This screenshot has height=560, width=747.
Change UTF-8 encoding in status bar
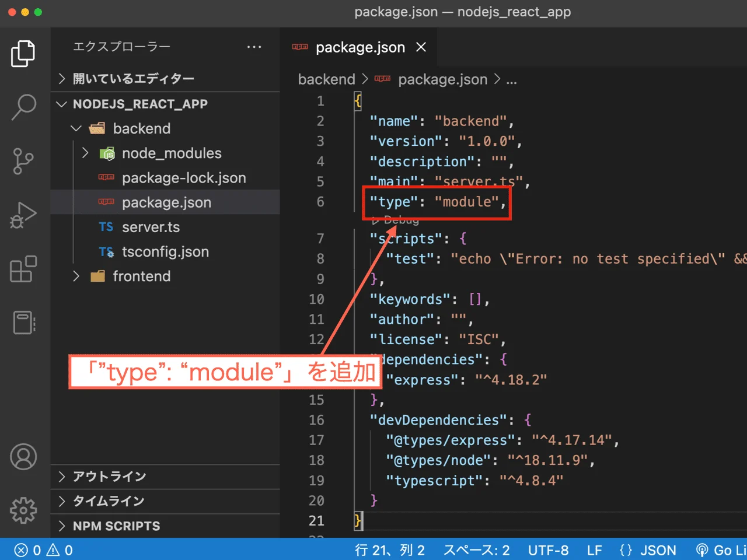click(549, 549)
